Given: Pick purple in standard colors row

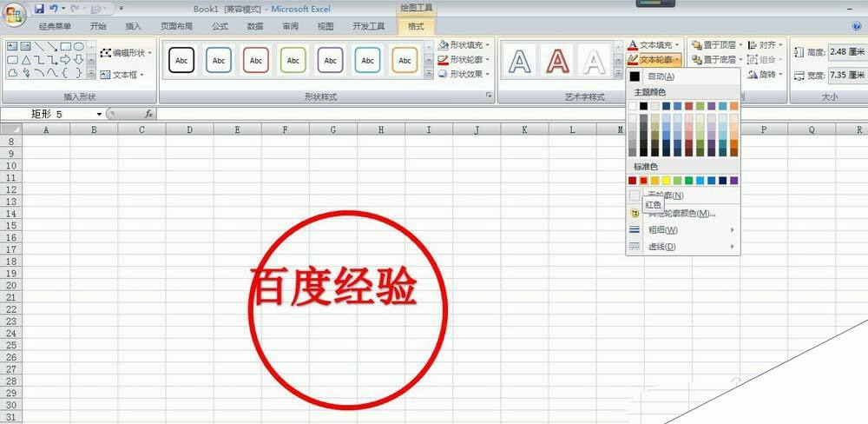Looking at the screenshot, I should [734, 180].
